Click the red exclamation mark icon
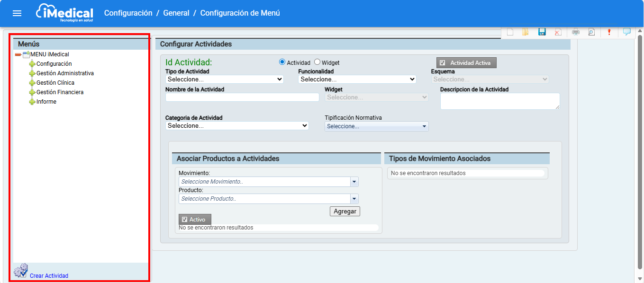The height and width of the screenshot is (283, 644). click(609, 32)
